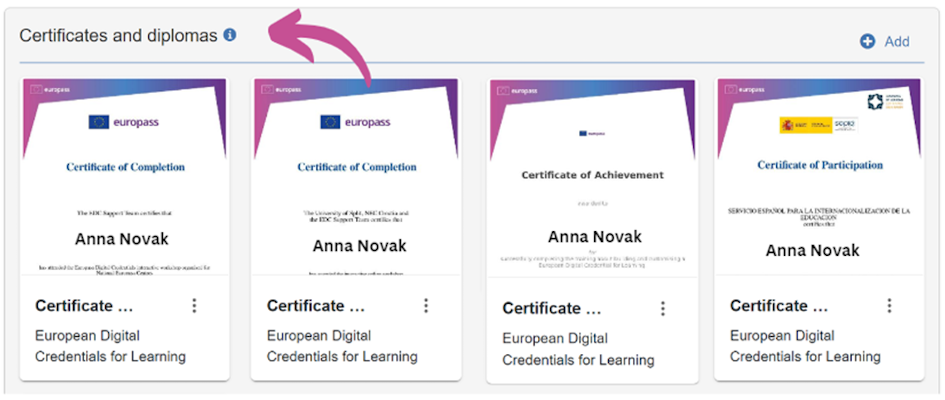Click the Certificates and diplomas heading
Viewport: 945px width, 400px height.
118,36
